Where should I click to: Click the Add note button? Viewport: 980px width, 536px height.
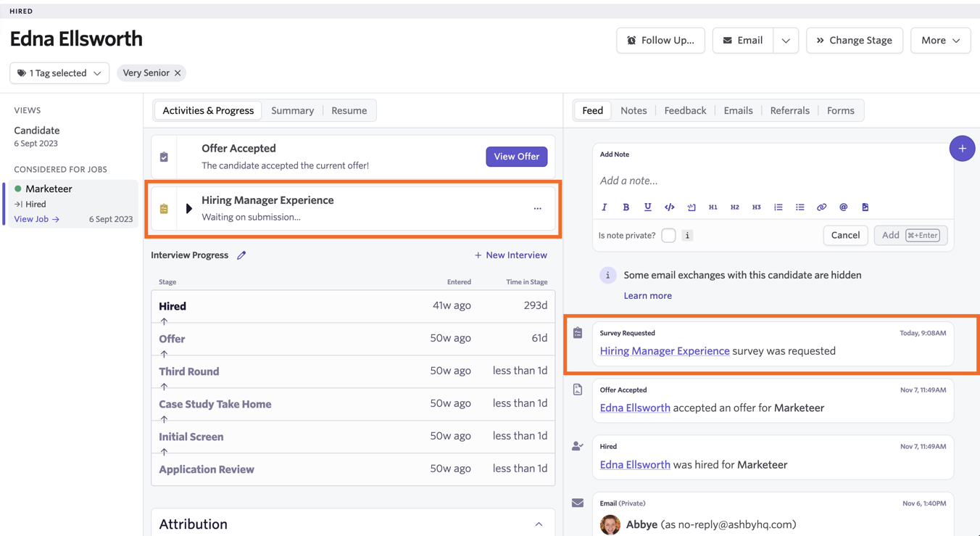[x=911, y=236]
